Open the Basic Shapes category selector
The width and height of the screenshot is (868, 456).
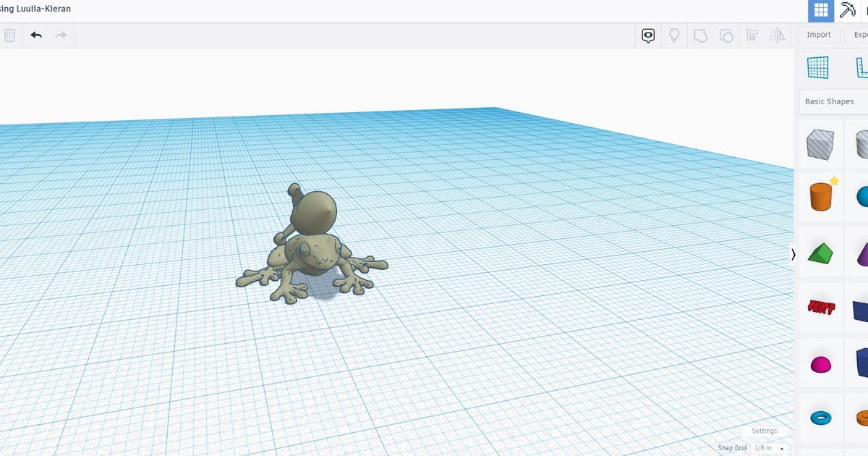tap(830, 101)
